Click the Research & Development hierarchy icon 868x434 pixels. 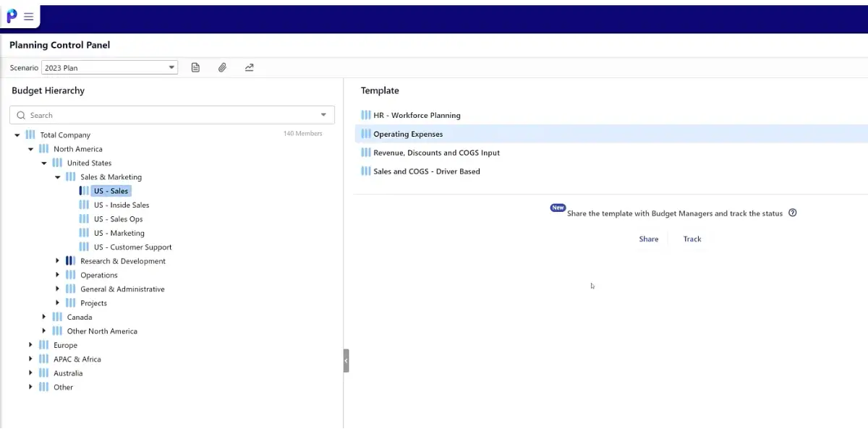71,261
